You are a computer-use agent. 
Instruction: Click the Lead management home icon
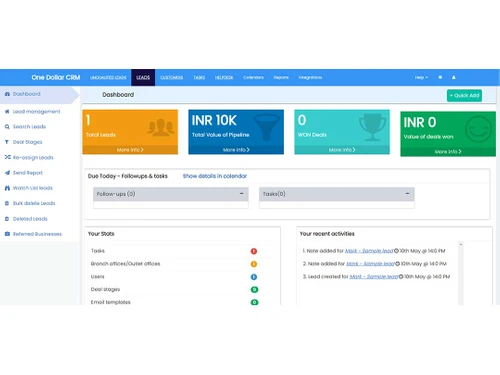click(7, 111)
